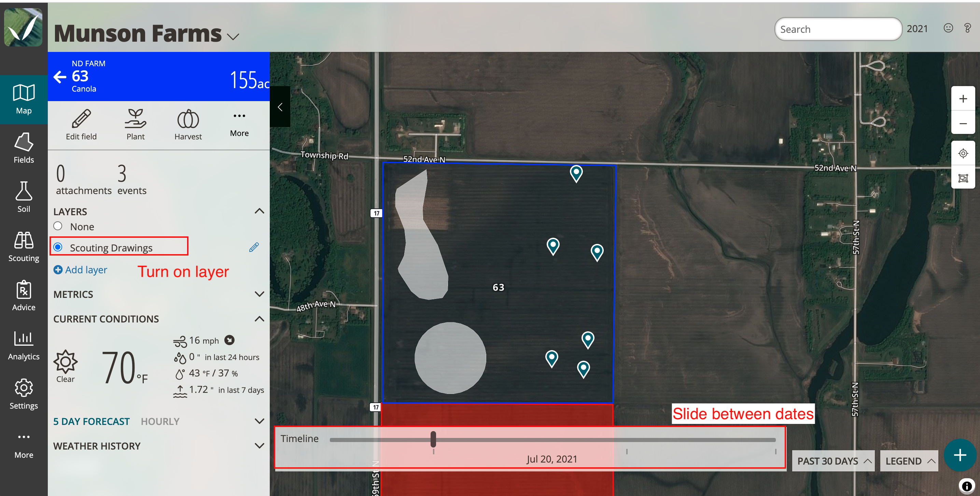Center map on my location
The image size is (980, 496).
[963, 153]
